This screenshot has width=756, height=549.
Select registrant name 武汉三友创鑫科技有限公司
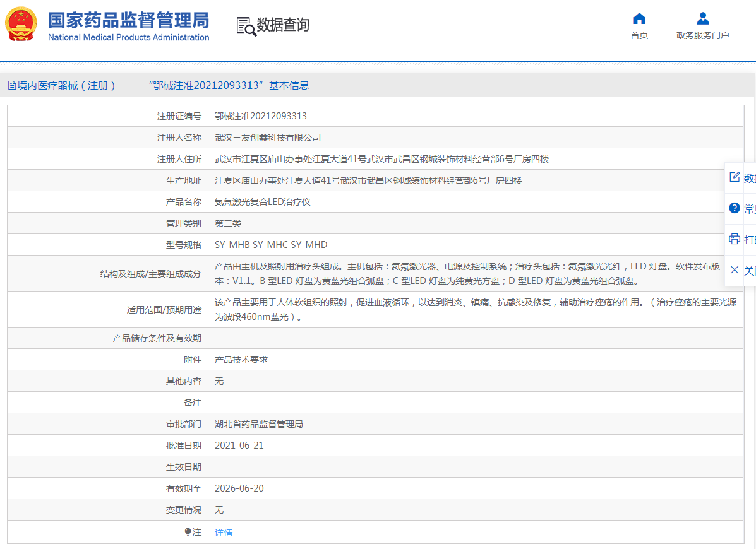coord(268,138)
